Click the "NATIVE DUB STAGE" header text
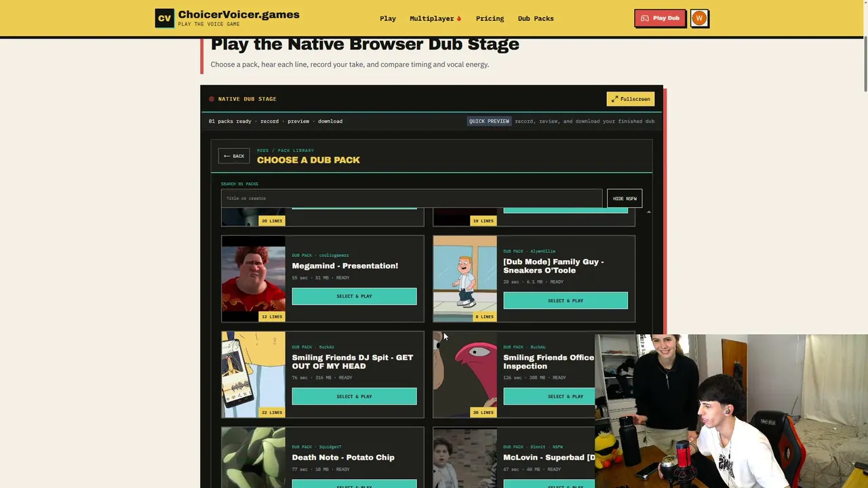Viewport: 868px width, 488px height. tap(247, 99)
